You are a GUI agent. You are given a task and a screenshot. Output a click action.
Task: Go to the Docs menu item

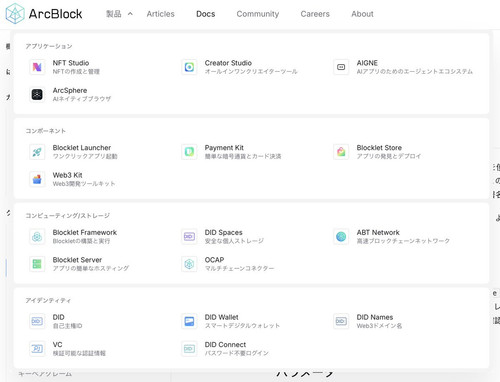point(205,14)
